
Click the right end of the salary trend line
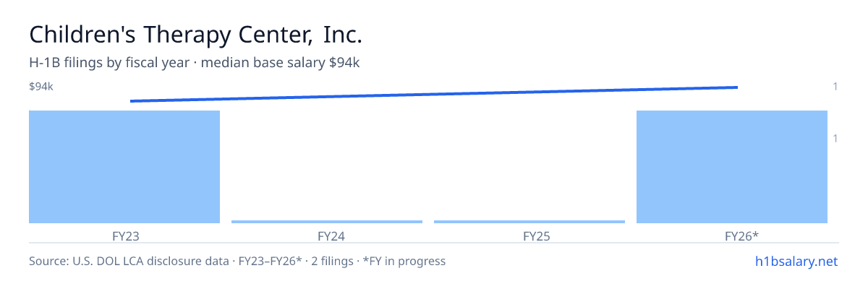pyautogui.click(x=736, y=87)
